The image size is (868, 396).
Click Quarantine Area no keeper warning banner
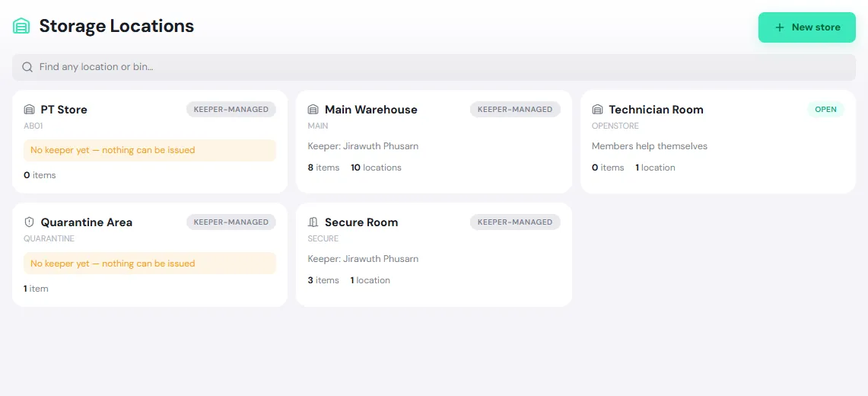(x=149, y=263)
